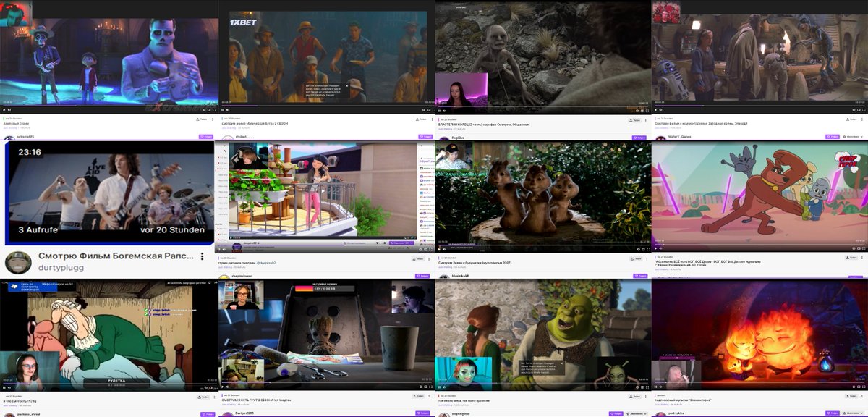Expand Abonnieren dropdown for MisterV_Gaims
Viewport: 868px width, 417px height.
(x=854, y=137)
